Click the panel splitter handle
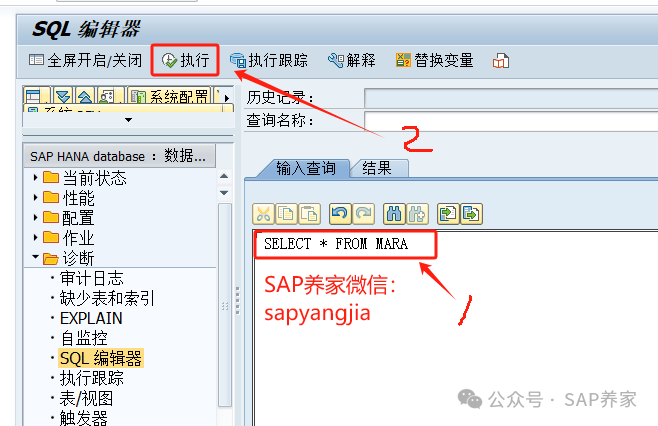The width and height of the screenshot is (658, 426). pyautogui.click(x=238, y=301)
